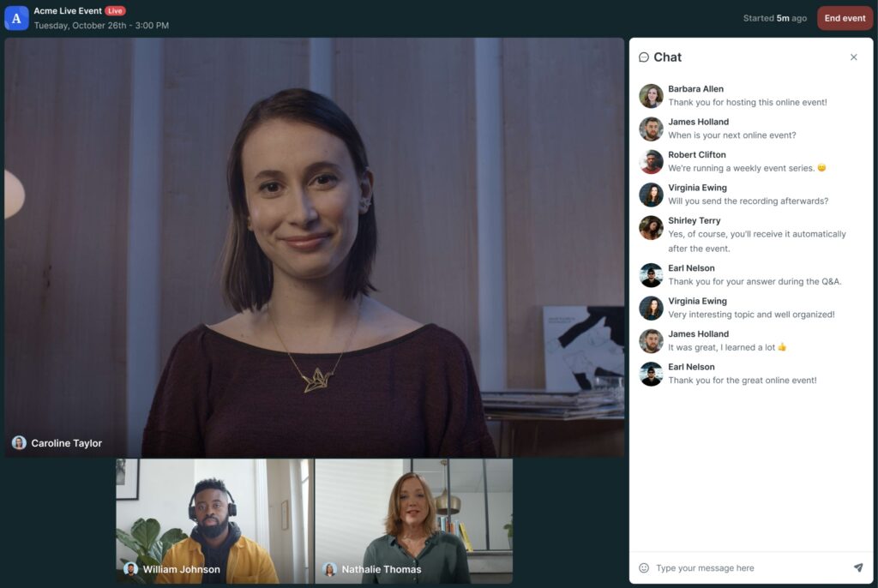The height and width of the screenshot is (588, 878).
Task: Click the blue Acme 'A' logo
Action: pyautogui.click(x=17, y=19)
